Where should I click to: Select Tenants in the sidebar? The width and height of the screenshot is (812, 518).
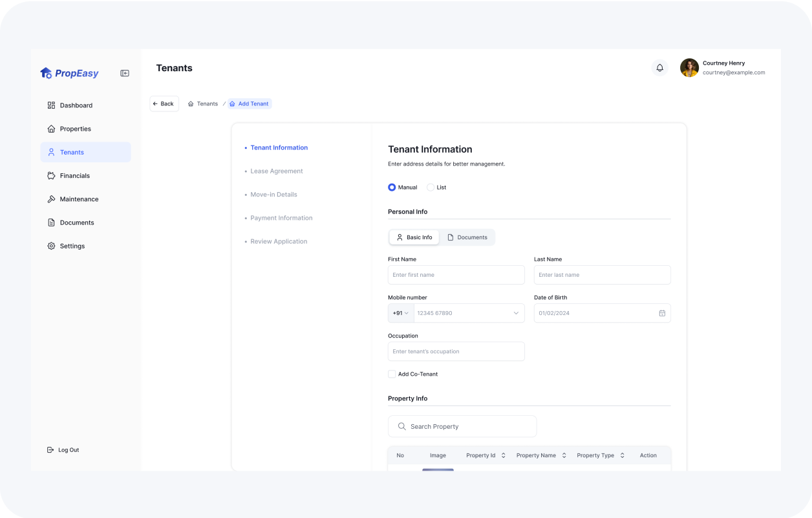point(85,152)
